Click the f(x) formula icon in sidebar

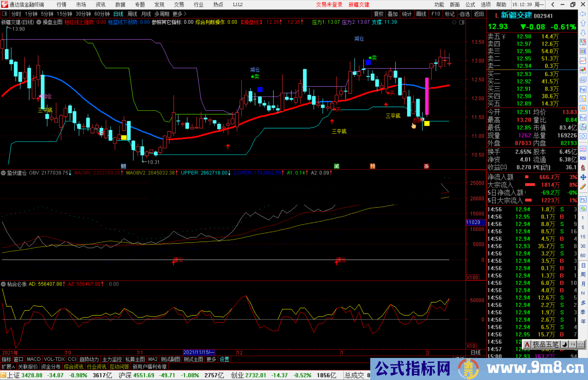[x=583, y=127]
